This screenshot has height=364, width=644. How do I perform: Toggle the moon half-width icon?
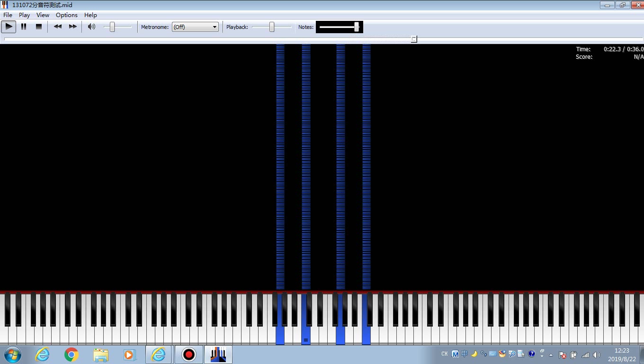474,354
